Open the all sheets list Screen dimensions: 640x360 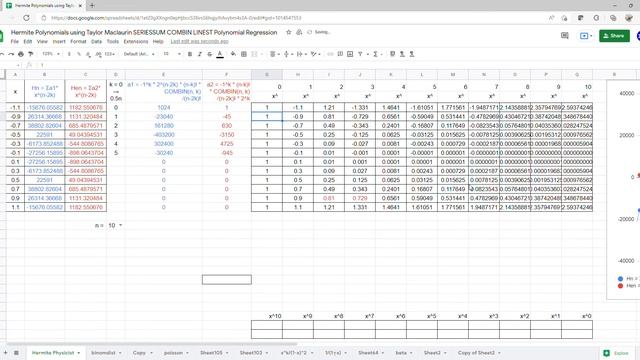point(16,353)
